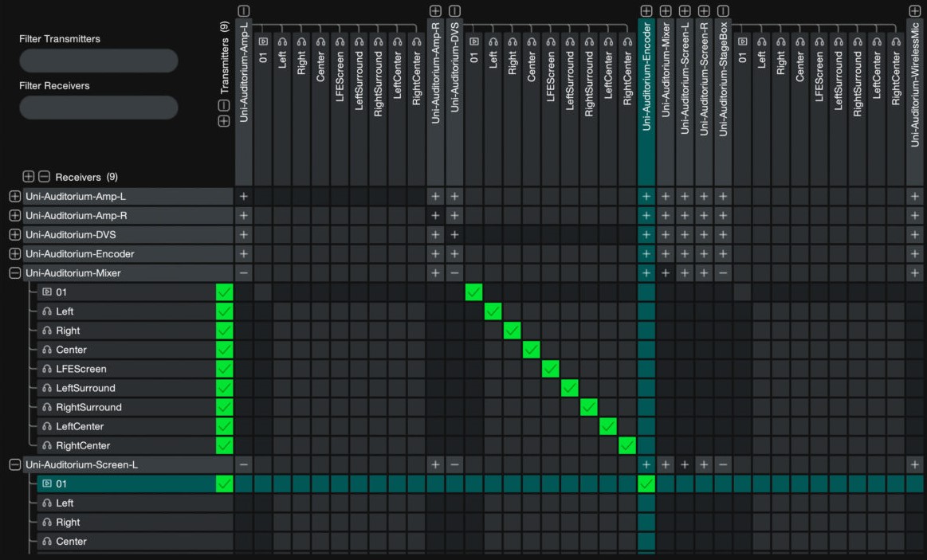Image resolution: width=927 pixels, height=560 pixels.
Task: Uncheck Mixer Right subscription to DVS Right
Action: [512, 331]
